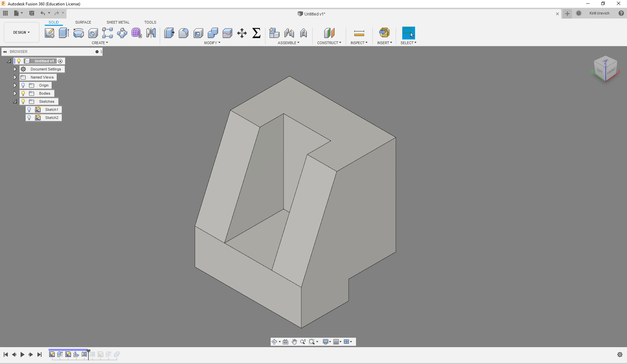This screenshot has width=627, height=364.
Task: Click the Extrude tool icon
Action: point(64,33)
